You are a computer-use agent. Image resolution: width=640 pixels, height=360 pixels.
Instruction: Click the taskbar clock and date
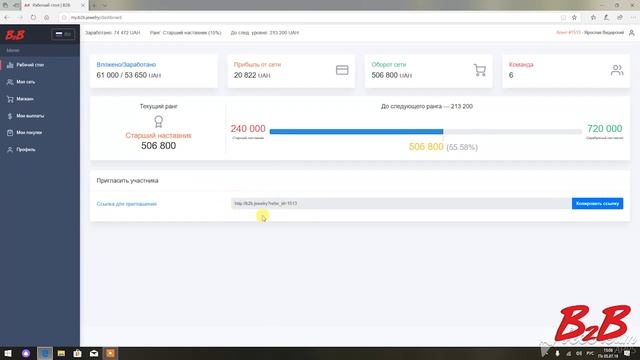(608, 353)
